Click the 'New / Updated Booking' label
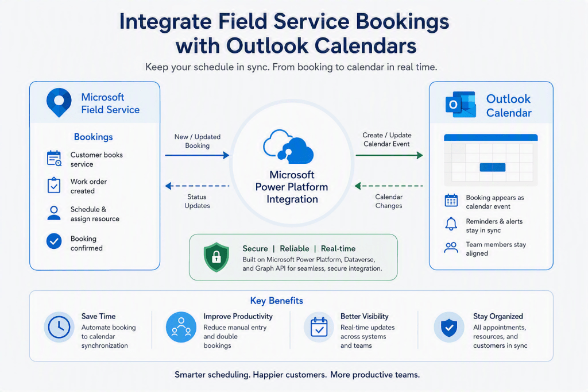Screen dimensions: 588x392 coord(198,141)
